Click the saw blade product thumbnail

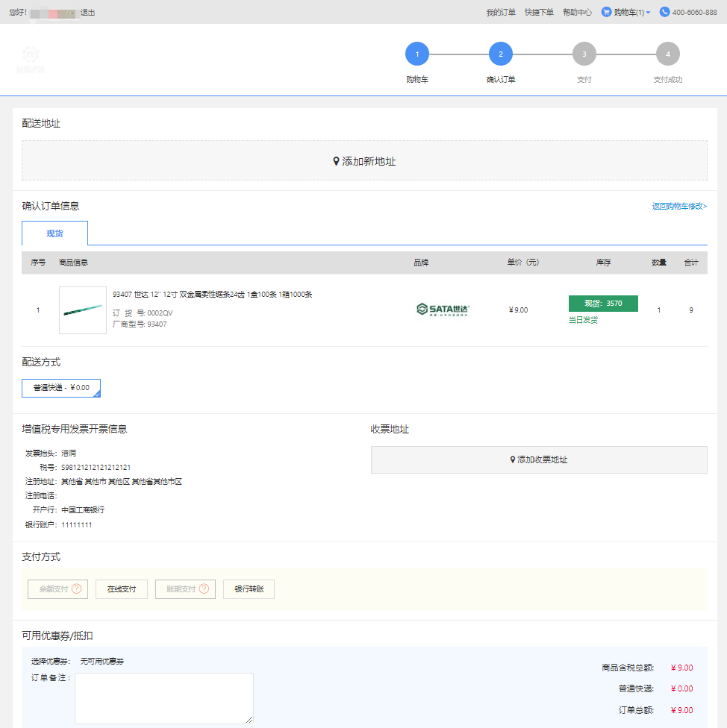point(83,310)
